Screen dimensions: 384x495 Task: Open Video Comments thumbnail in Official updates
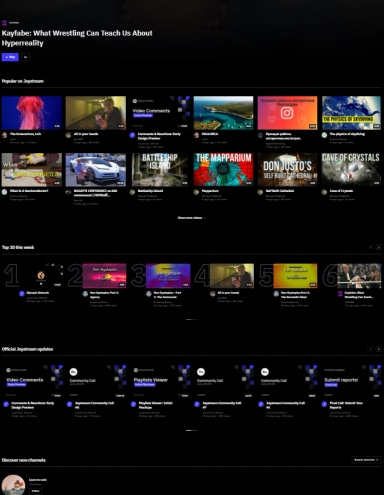tap(32, 381)
